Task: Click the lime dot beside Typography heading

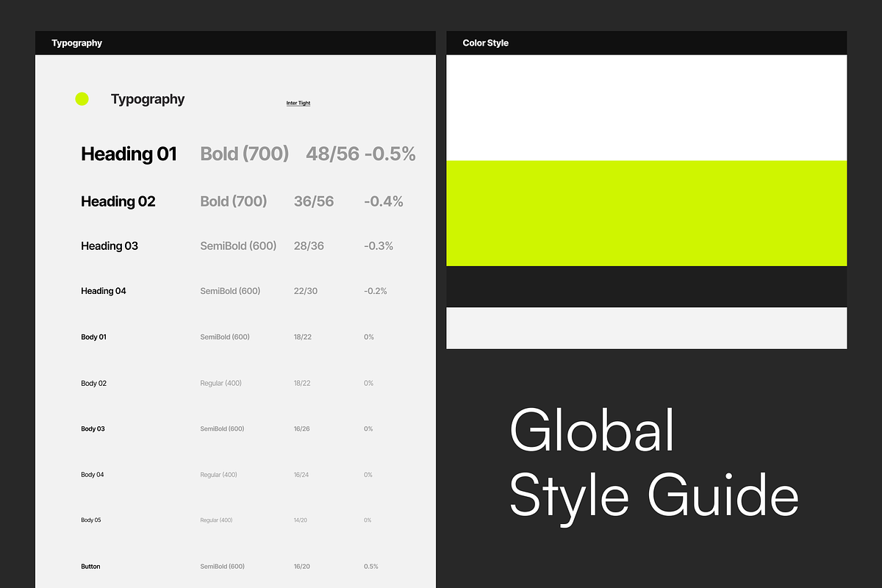Action: point(82,98)
